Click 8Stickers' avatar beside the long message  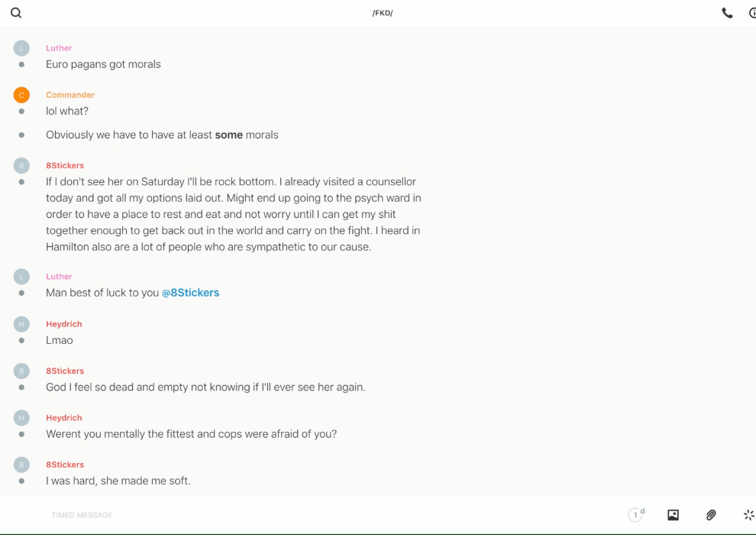pos(21,165)
